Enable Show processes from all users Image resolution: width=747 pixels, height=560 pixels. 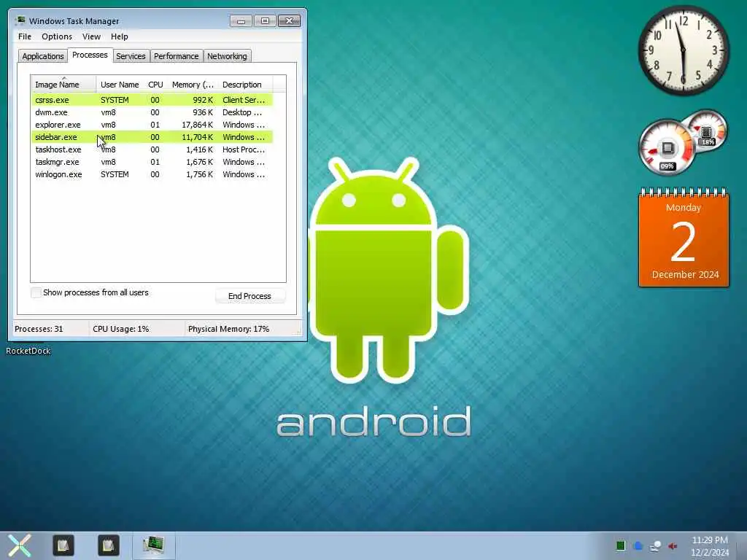36,292
